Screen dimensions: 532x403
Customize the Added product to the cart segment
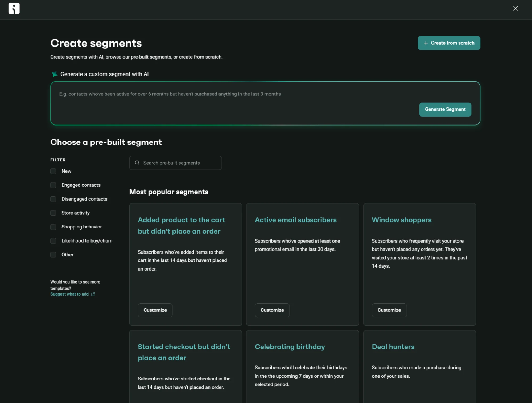(x=155, y=310)
